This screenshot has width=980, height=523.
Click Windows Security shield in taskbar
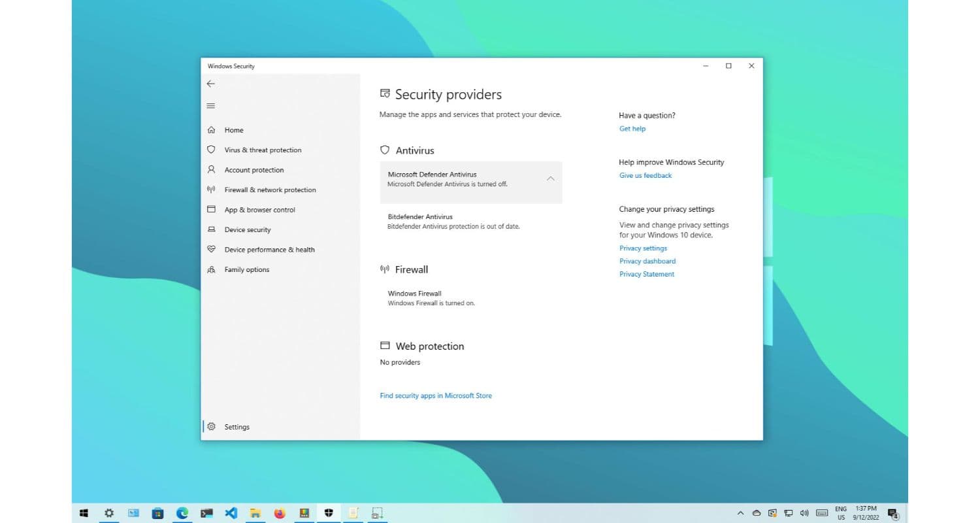pyautogui.click(x=329, y=513)
